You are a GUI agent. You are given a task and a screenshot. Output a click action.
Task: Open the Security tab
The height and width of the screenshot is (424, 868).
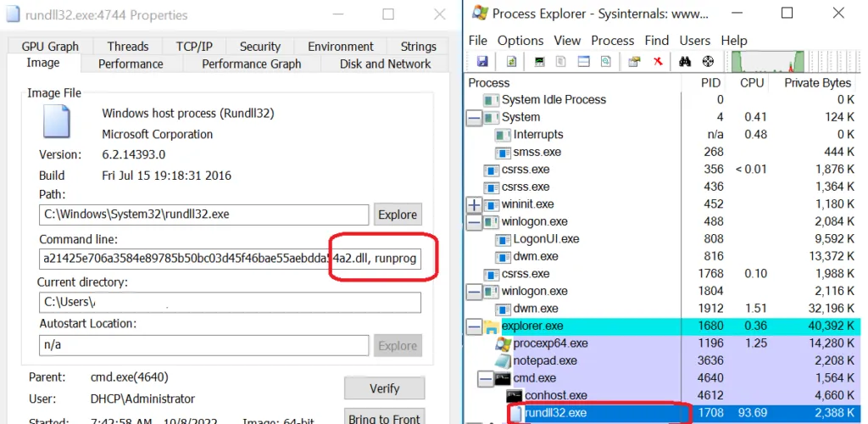[x=259, y=47]
